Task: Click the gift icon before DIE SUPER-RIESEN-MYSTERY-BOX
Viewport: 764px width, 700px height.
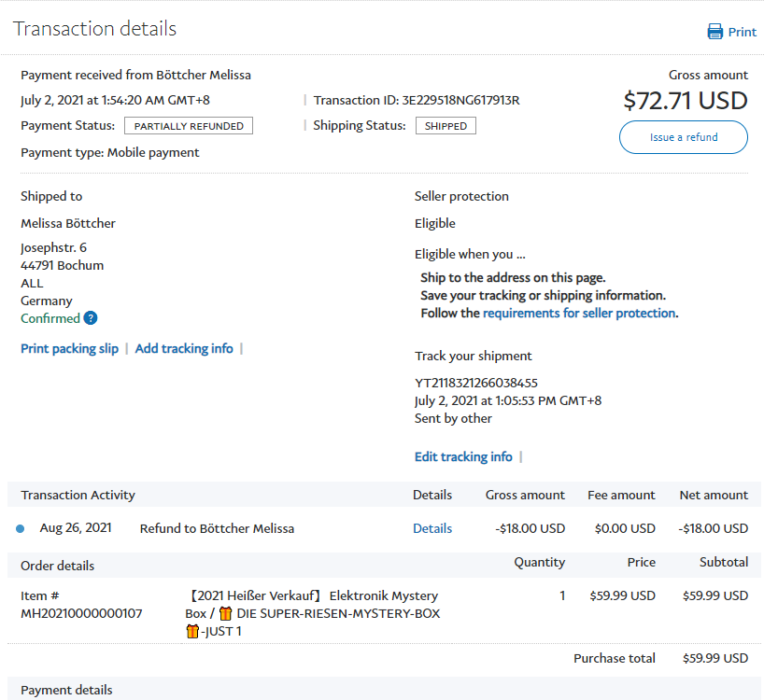Action: pos(225,613)
